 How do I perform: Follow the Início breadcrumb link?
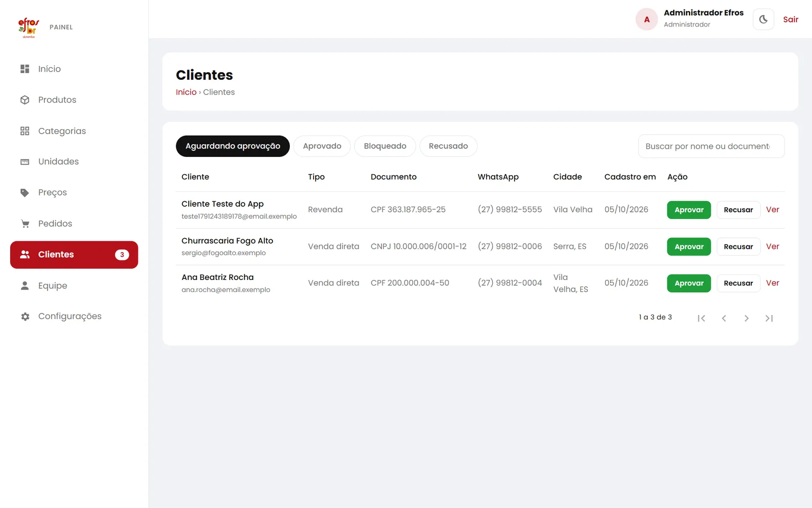[x=186, y=92]
